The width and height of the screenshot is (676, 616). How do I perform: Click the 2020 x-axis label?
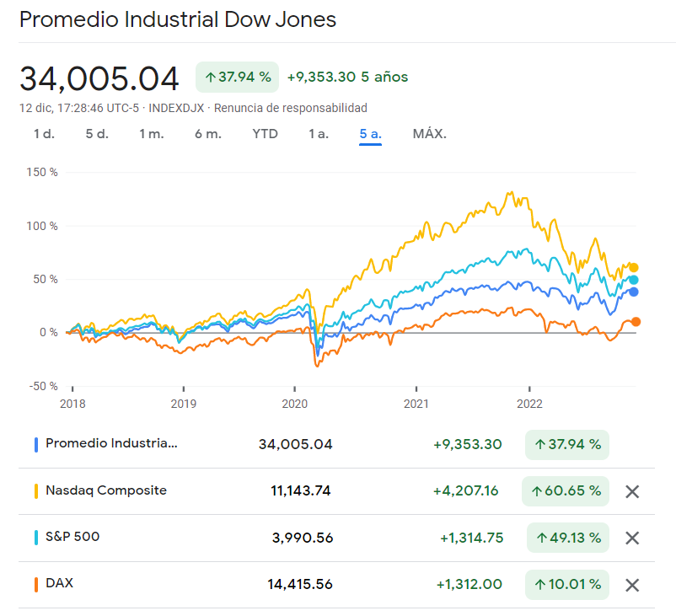(x=294, y=404)
